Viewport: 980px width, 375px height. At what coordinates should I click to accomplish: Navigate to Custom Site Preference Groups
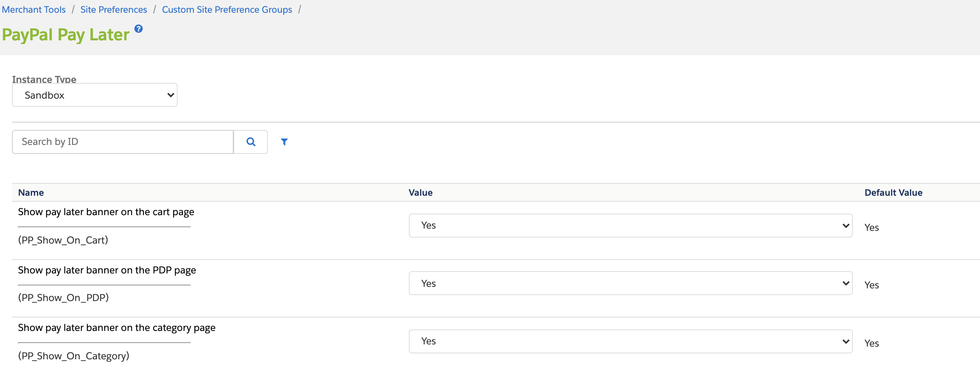(227, 9)
